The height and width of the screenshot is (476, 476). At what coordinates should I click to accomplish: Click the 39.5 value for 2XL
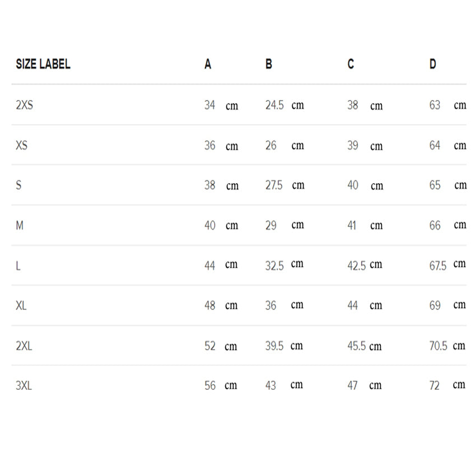274,346
